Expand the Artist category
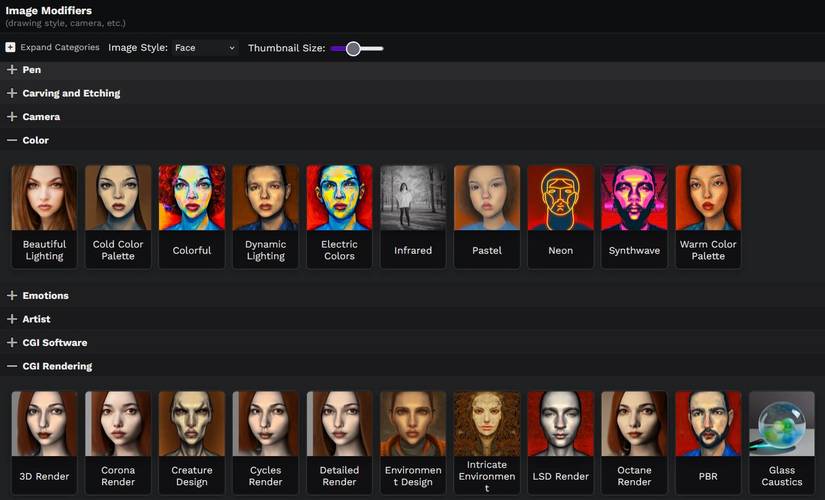The width and height of the screenshot is (825, 500). point(412,319)
